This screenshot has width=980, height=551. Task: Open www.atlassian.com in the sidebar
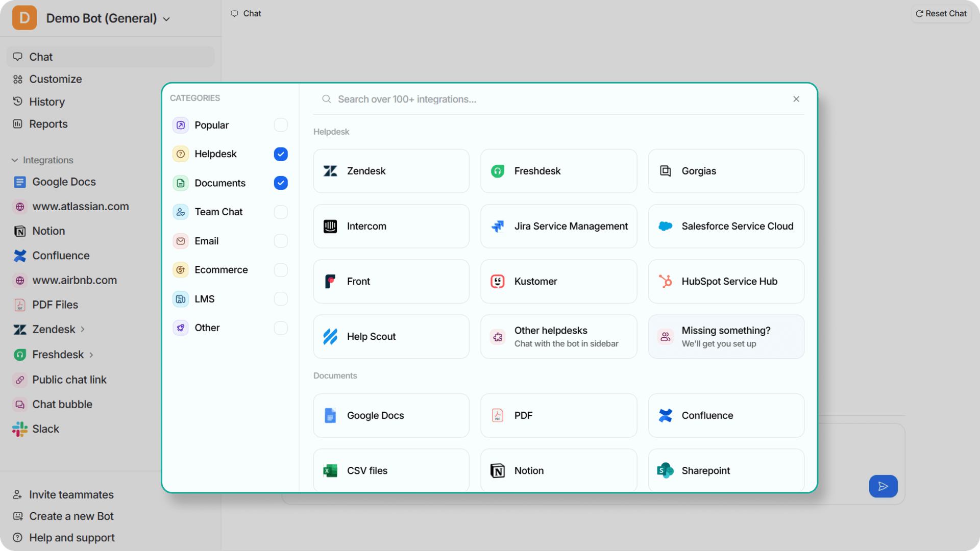tap(81, 206)
